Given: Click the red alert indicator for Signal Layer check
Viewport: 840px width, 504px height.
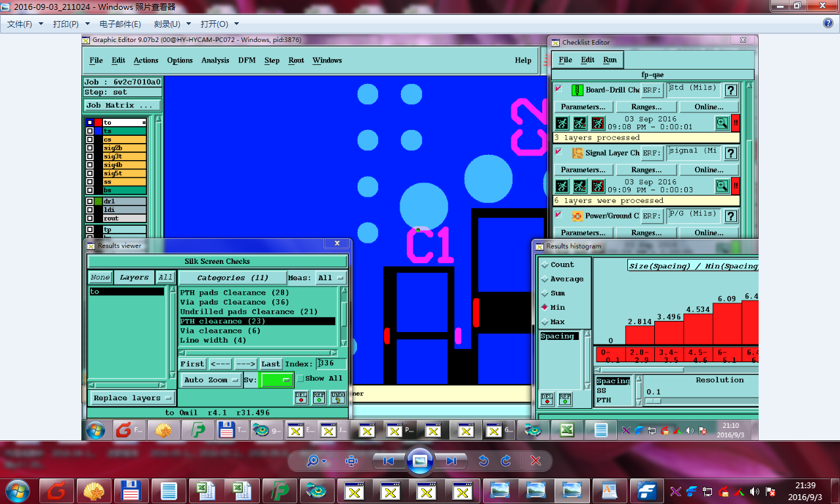Looking at the screenshot, I should [x=736, y=186].
